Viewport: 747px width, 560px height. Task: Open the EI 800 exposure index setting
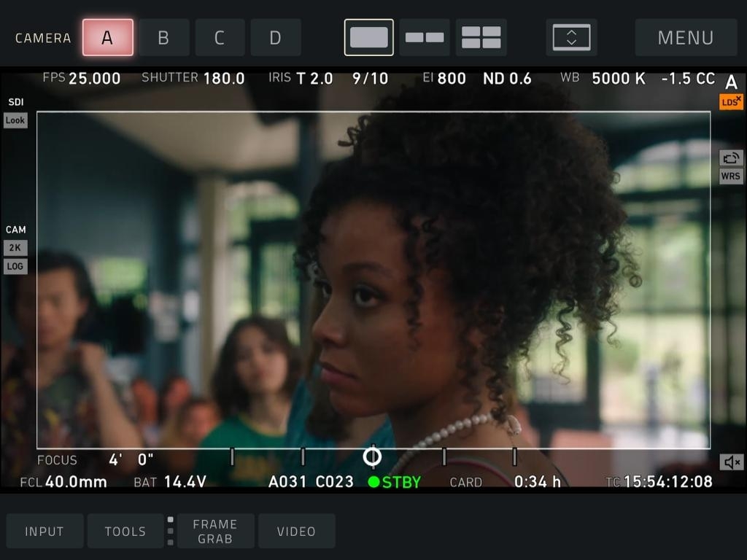point(444,78)
